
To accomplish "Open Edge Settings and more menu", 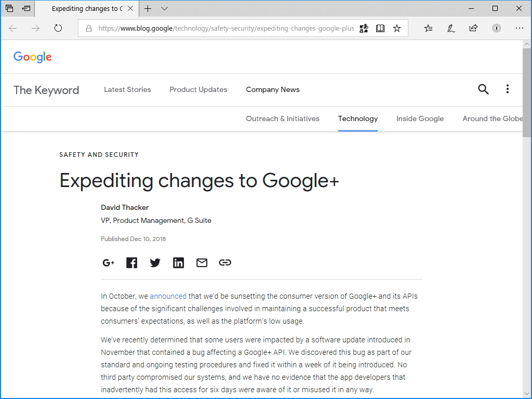I will pos(520,29).
